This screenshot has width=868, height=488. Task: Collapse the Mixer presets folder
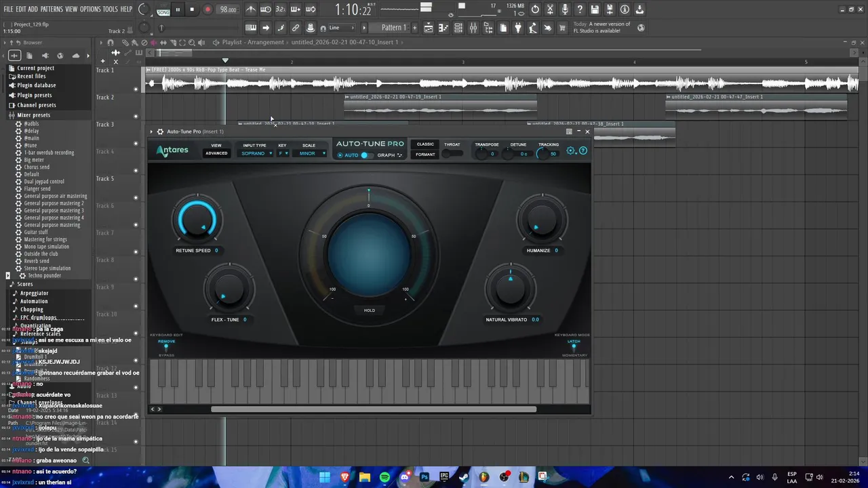[33, 115]
